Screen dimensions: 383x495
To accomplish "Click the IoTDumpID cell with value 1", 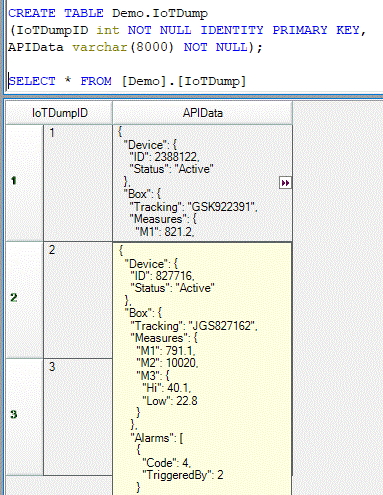I will pyautogui.click(x=78, y=183).
